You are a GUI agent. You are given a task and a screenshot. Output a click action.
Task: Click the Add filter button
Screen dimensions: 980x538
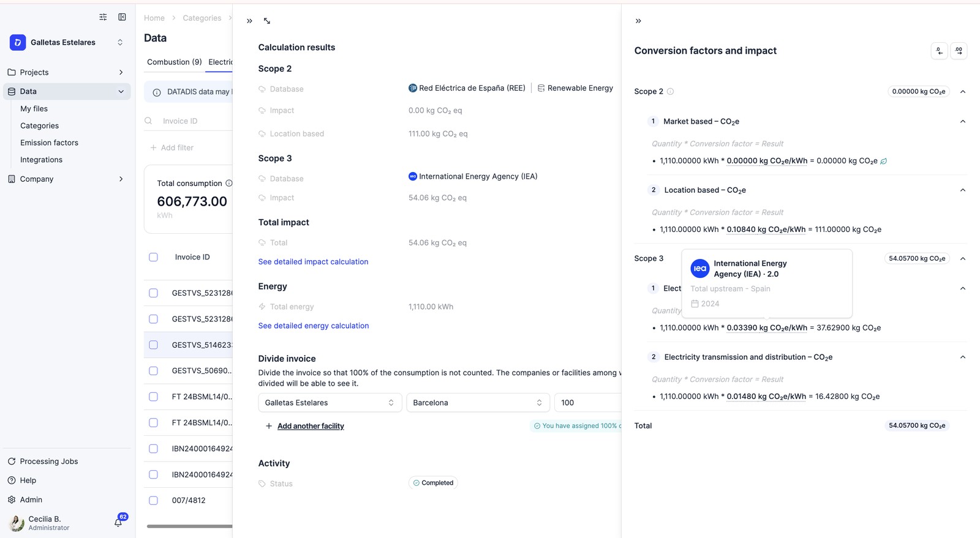click(x=172, y=148)
